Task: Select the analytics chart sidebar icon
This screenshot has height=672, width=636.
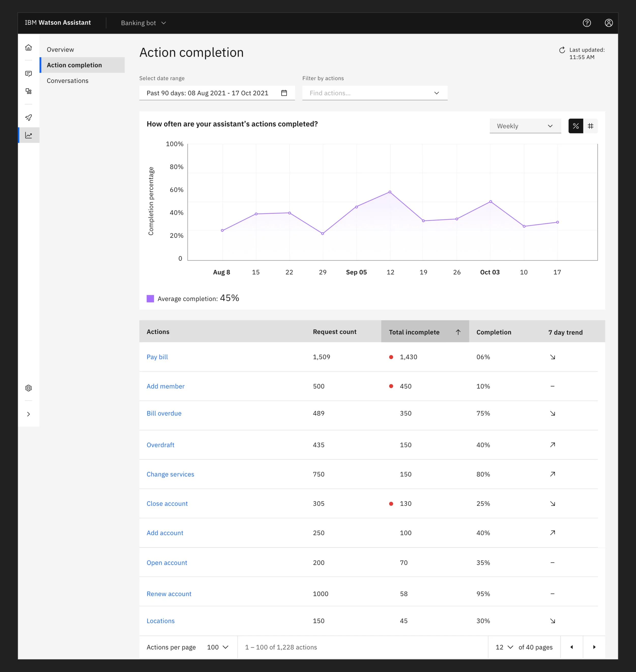Action: point(28,135)
